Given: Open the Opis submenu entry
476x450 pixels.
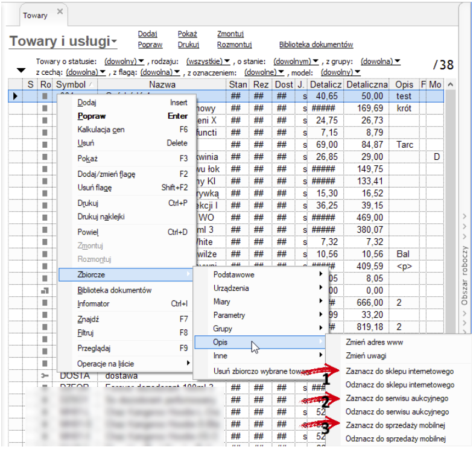Looking at the screenshot, I should point(260,342).
